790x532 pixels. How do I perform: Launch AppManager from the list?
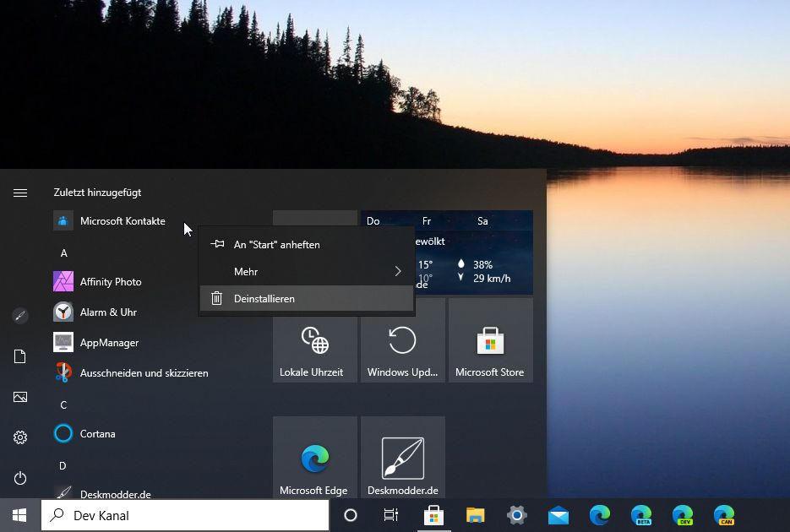click(x=95, y=343)
